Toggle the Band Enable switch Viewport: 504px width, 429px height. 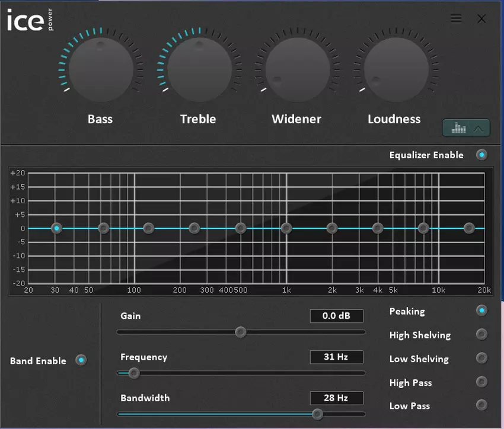pos(81,360)
